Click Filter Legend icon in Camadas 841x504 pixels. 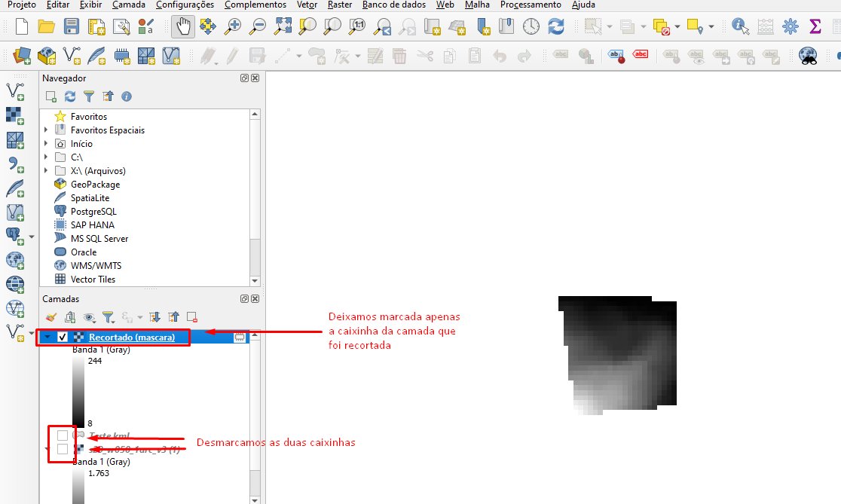point(109,317)
